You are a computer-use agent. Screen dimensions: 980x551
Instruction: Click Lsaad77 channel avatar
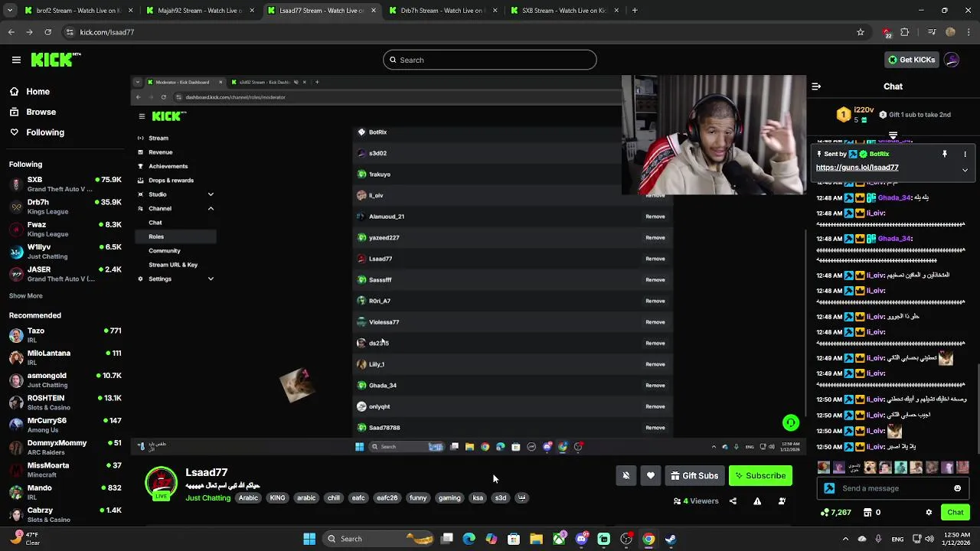coord(161,484)
